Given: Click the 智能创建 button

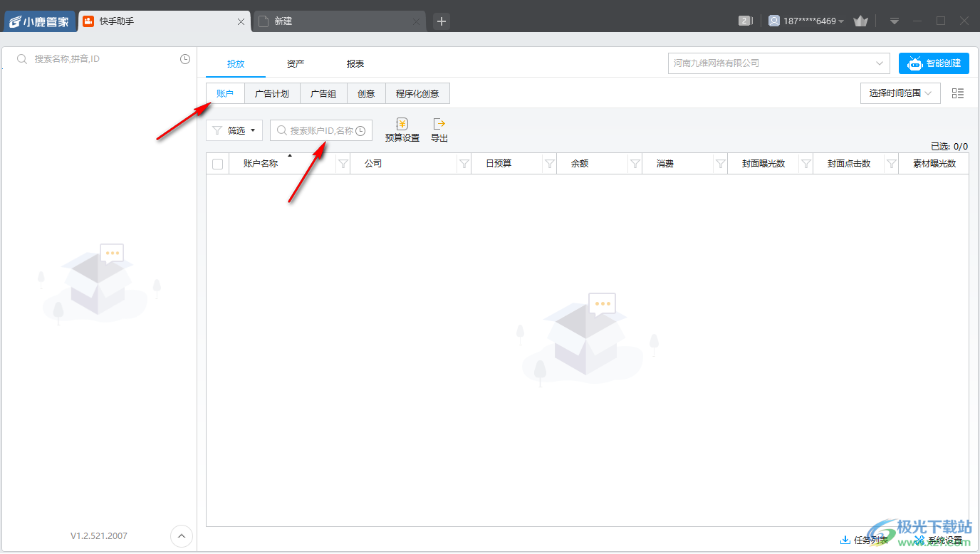Looking at the screenshot, I should pyautogui.click(x=934, y=63).
